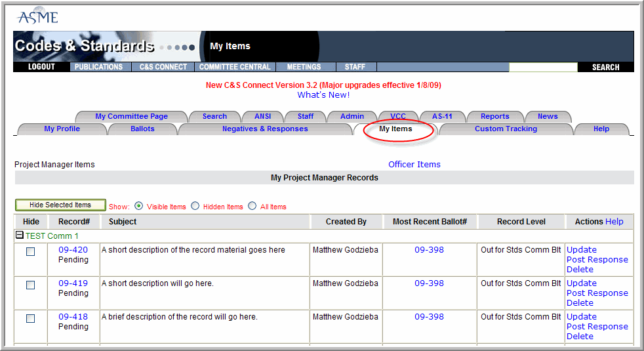Switch to the My Committee Page tab
Image resolution: width=644 pixels, height=351 pixels.
(x=131, y=116)
